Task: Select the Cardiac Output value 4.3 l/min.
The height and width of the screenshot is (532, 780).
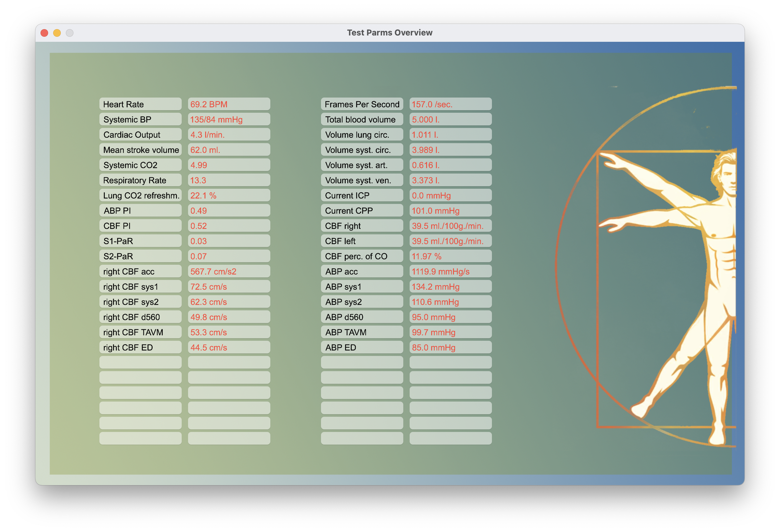Action: [229, 135]
